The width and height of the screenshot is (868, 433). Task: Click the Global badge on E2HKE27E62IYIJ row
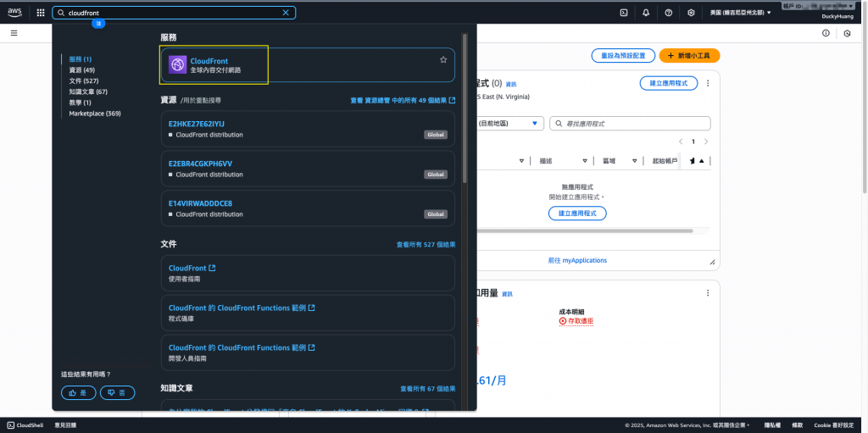436,135
